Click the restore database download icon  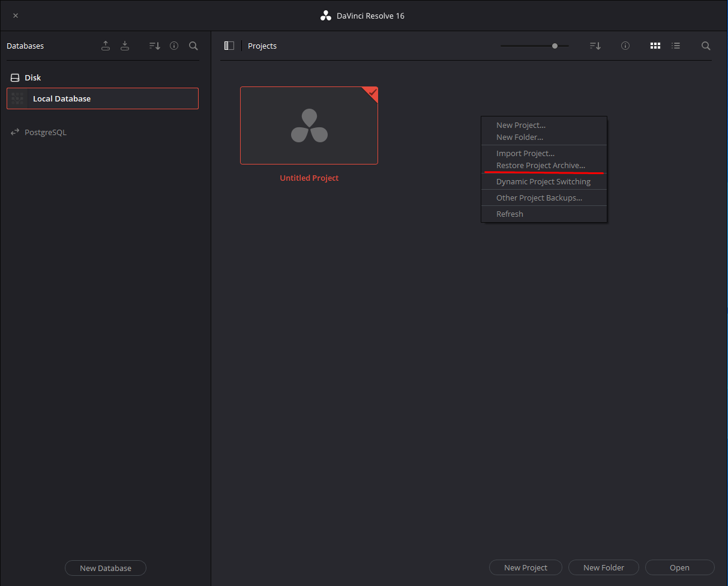coord(125,46)
